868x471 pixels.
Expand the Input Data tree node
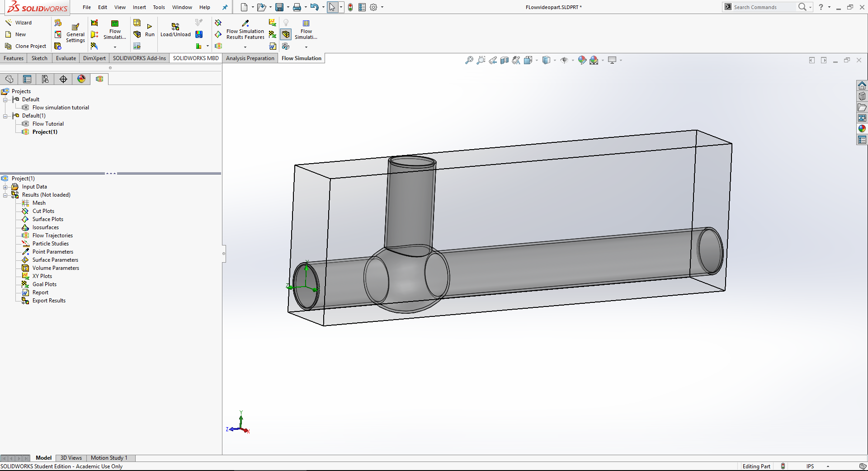coord(5,187)
